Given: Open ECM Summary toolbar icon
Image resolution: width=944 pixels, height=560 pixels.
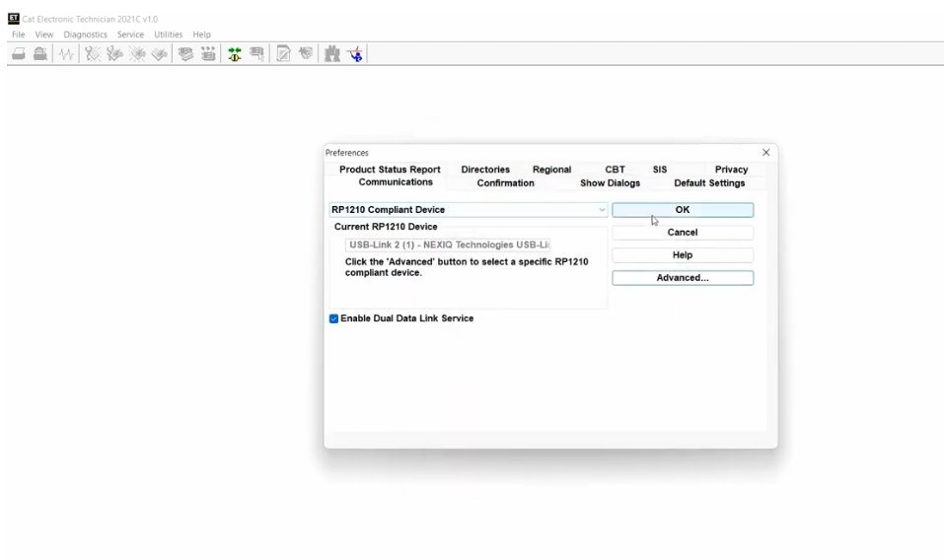Looking at the screenshot, I should (x=185, y=54).
